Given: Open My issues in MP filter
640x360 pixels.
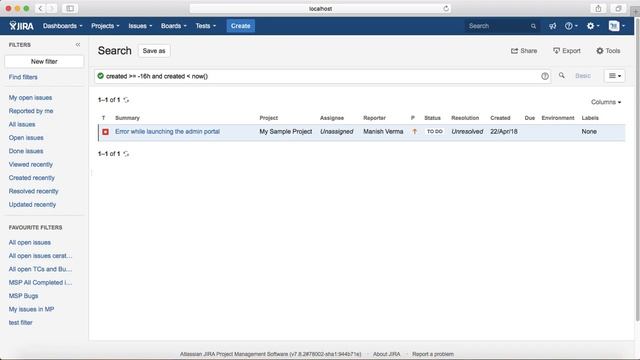Looking at the screenshot, I should [x=31, y=309].
